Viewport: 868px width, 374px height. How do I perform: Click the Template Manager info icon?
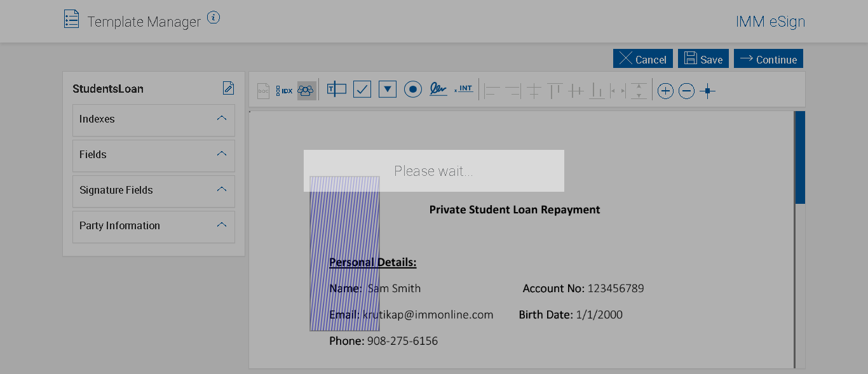[x=214, y=18]
